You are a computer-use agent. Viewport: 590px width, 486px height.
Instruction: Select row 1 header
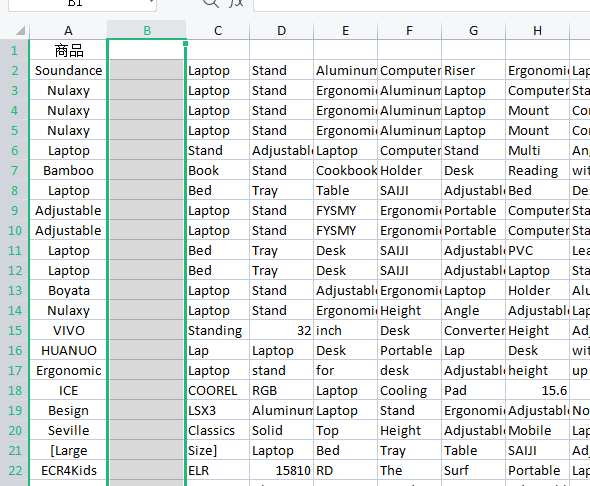pyautogui.click(x=14, y=50)
